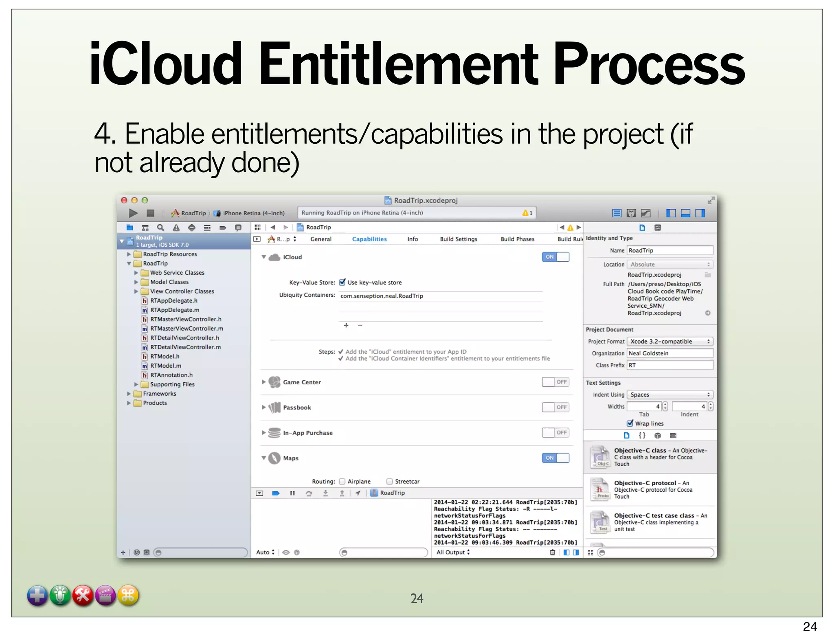834x644 pixels.
Task: Show the Version editor layout
Action: (x=646, y=213)
